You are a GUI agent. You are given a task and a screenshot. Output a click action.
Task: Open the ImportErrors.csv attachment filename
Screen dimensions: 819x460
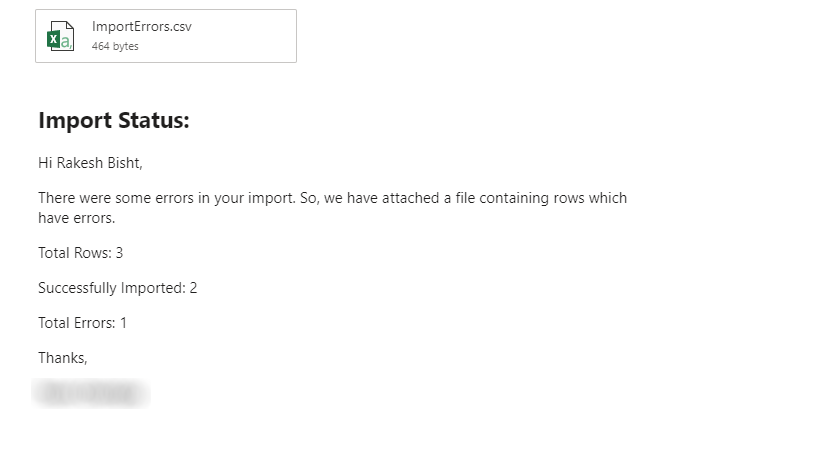(x=141, y=27)
